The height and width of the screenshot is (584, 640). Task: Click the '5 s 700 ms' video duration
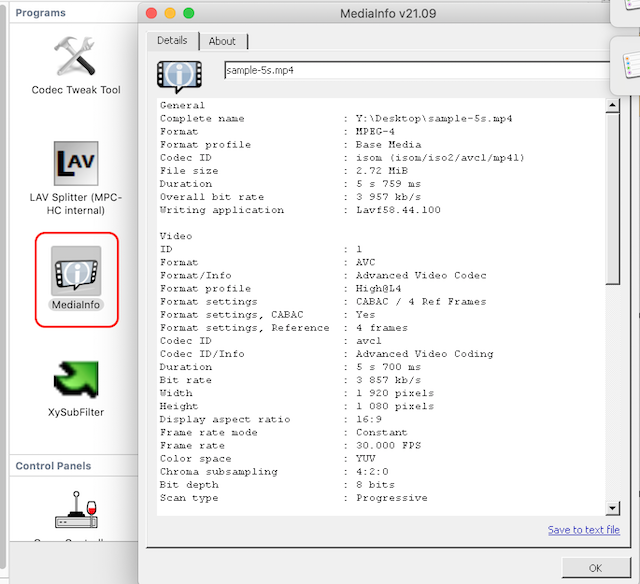pos(388,367)
